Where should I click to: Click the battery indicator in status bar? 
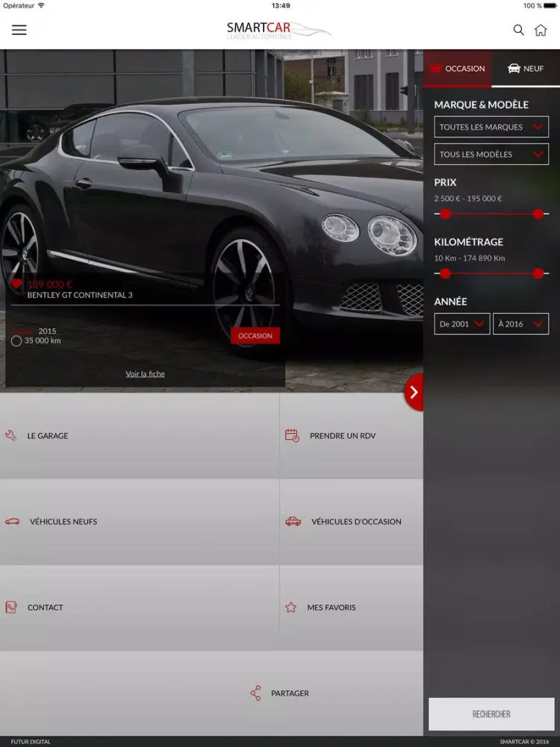click(550, 6)
